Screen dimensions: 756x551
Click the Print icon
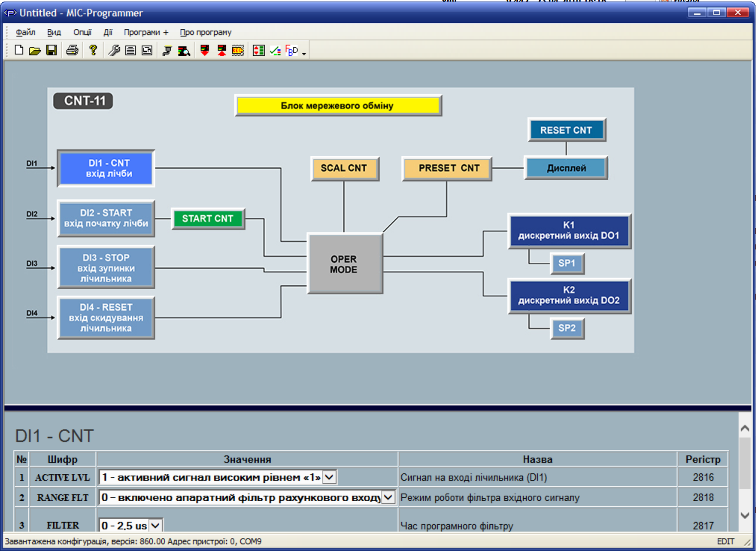click(72, 50)
